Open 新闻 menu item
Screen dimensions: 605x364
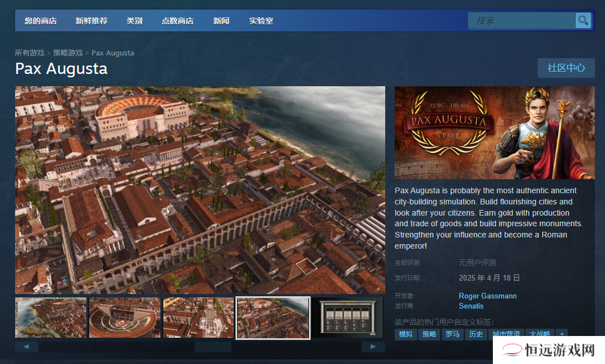click(x=221, y=21)
